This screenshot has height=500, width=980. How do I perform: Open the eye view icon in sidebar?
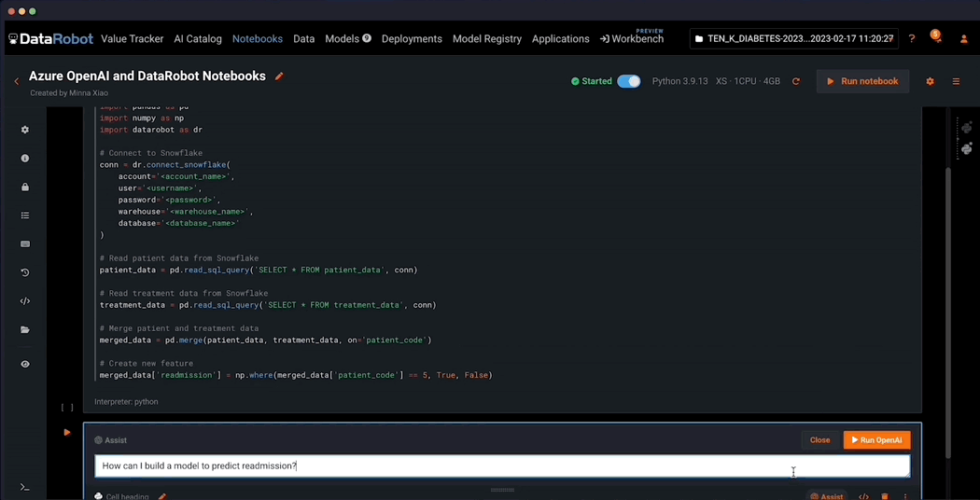pyautogui.click(x=25, y=364)
